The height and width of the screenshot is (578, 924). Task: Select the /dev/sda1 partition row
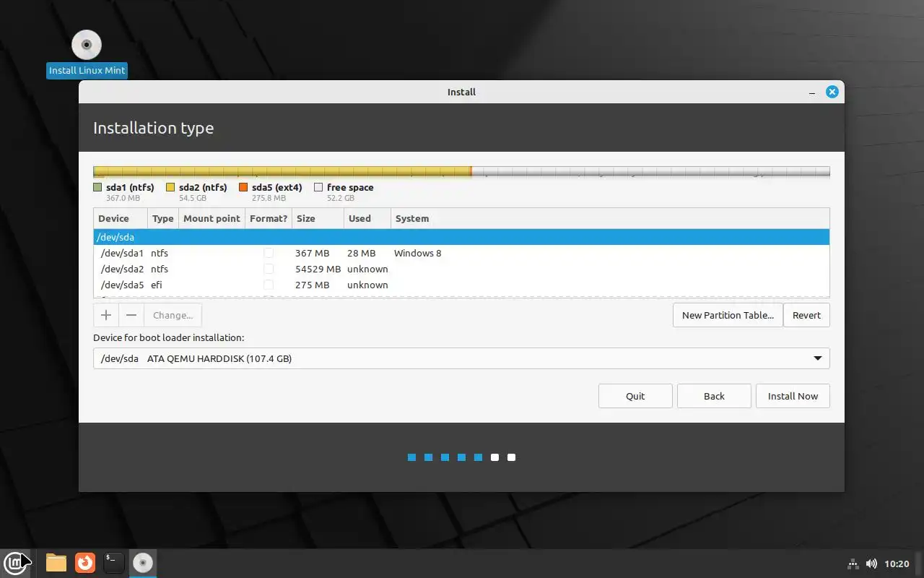click(x=461, y=253)
